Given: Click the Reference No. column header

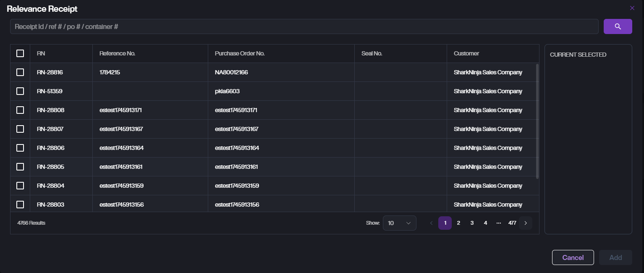Looking at the screenshot, I should 117,53.
